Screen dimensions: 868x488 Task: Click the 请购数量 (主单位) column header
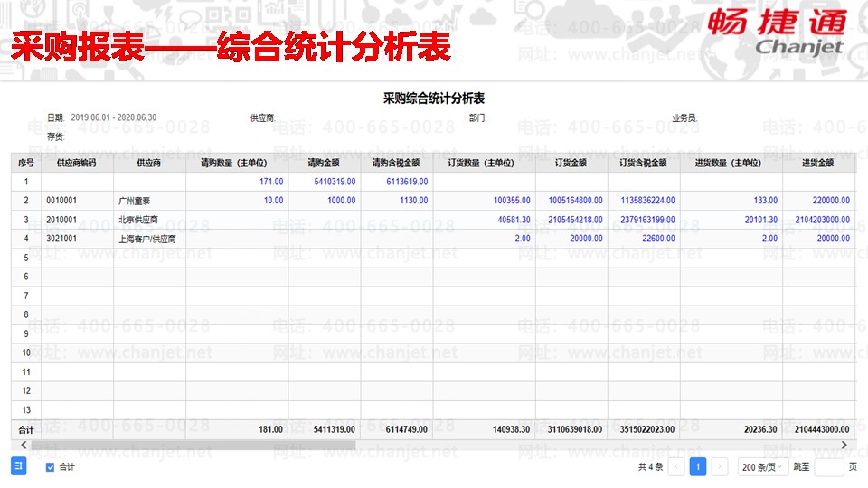(236, 163)
